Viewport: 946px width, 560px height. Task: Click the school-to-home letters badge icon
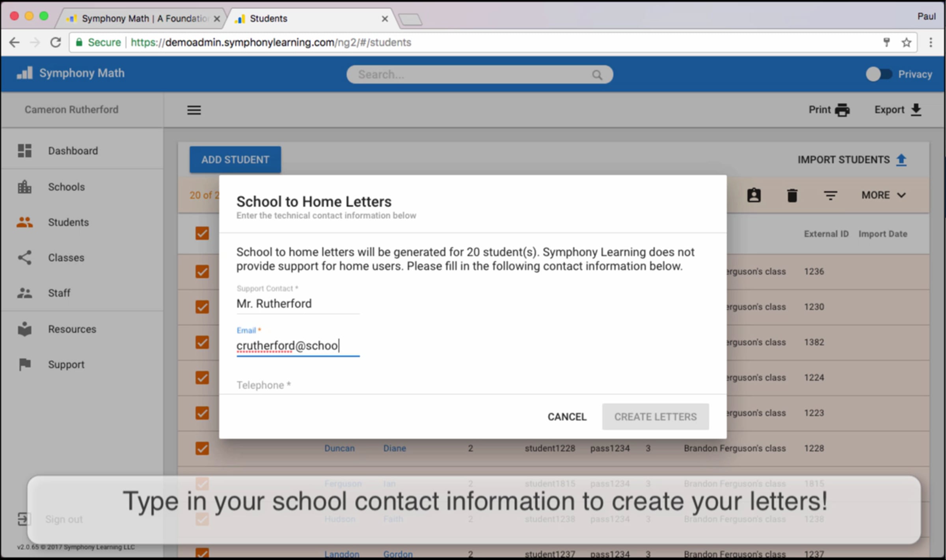click(754, 195)
